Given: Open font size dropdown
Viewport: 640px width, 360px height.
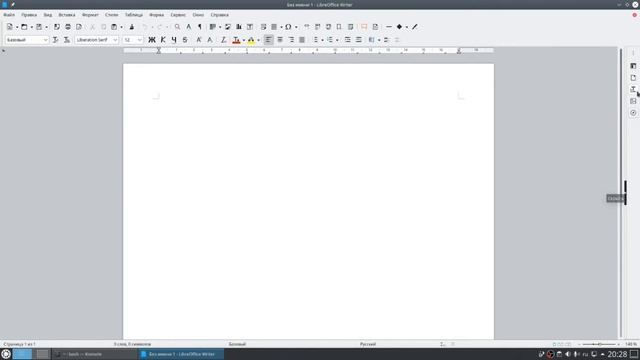Looking at the screenshot, I should point(140,40).
